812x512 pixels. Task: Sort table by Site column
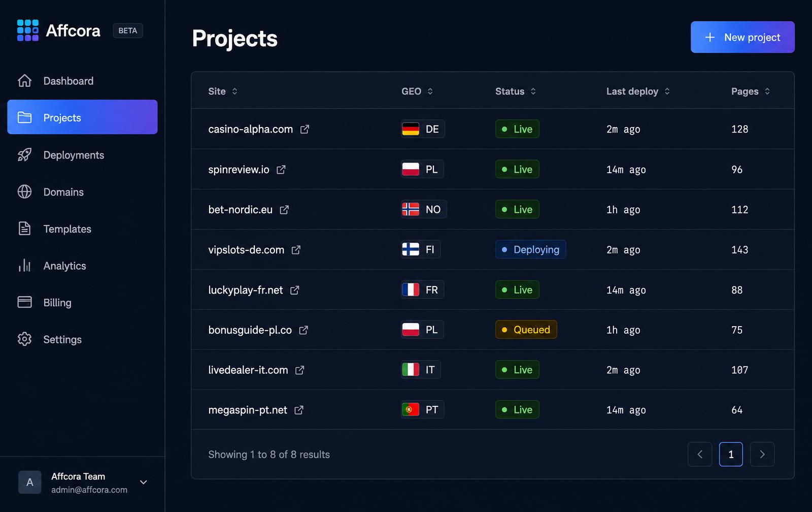coord(223,91)
